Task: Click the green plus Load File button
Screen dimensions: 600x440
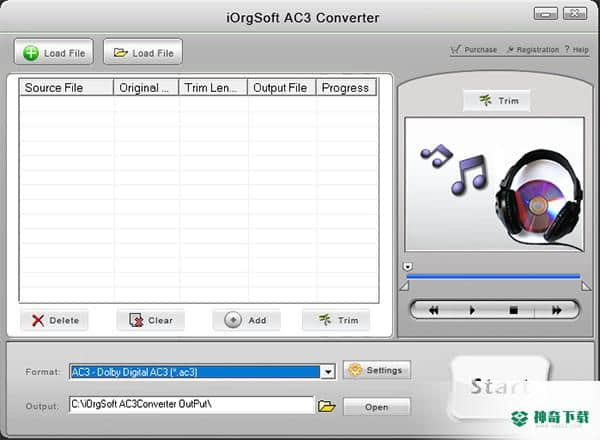Action: point(54,52)
